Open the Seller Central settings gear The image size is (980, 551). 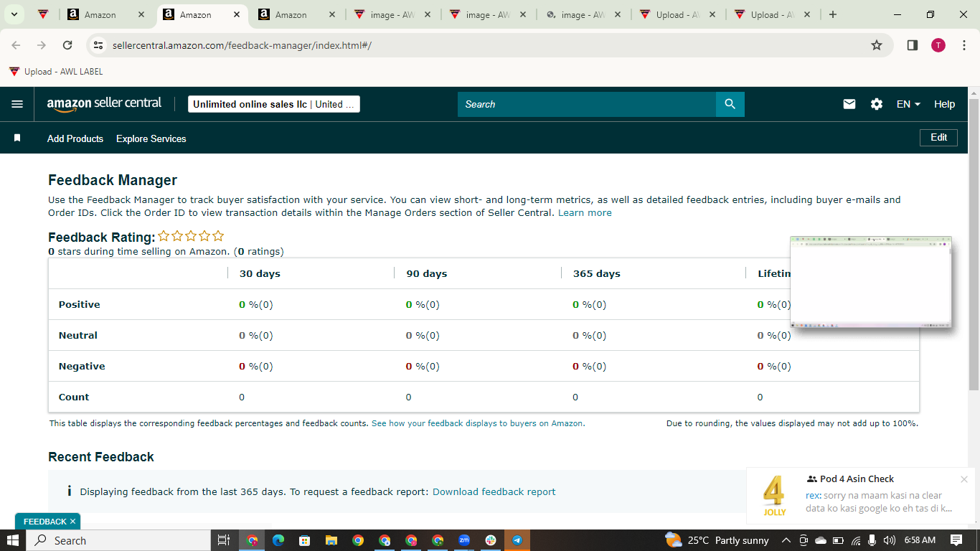[x=877, y=104]
